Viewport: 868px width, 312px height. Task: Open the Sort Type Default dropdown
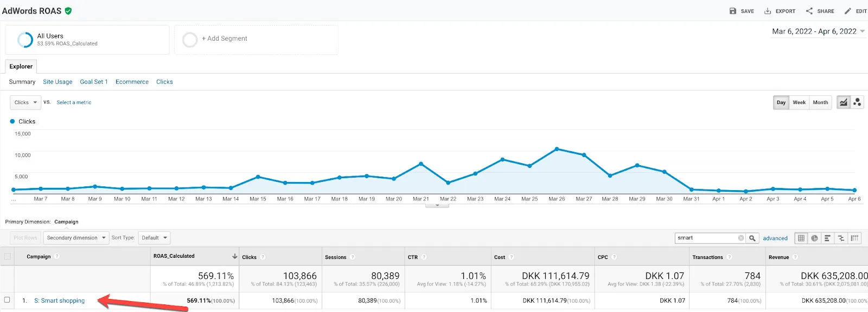tap(154, 238)
